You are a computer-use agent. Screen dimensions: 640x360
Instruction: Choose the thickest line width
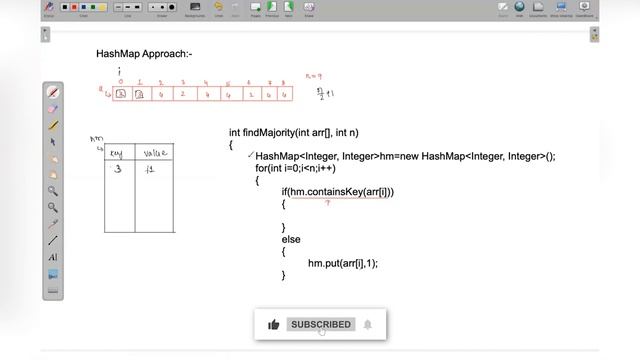pos(137,7)
